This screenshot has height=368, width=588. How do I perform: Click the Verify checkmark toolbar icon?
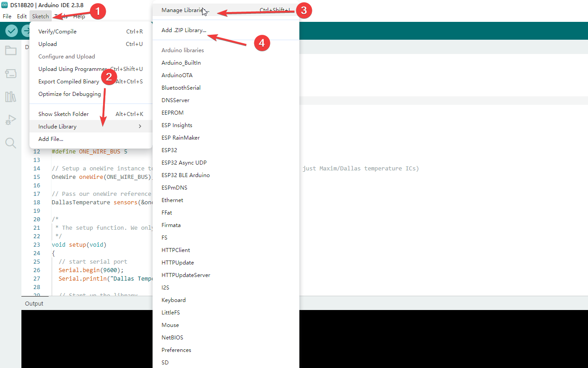point(12,31)
